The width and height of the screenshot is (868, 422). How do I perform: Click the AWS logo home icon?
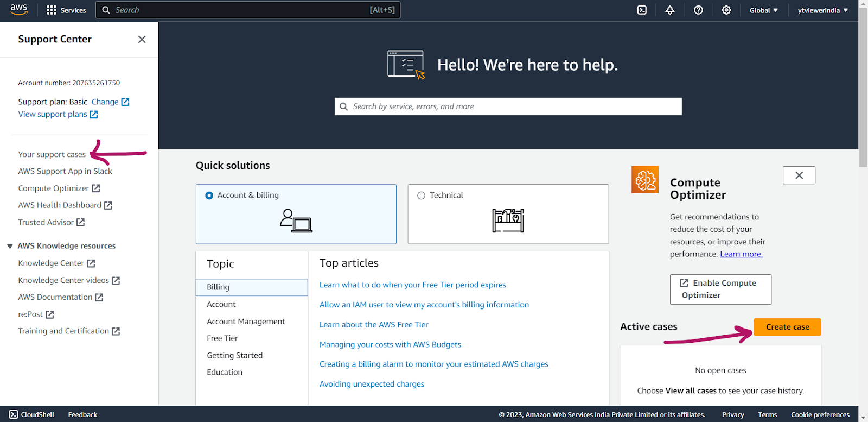pos(18,10)
